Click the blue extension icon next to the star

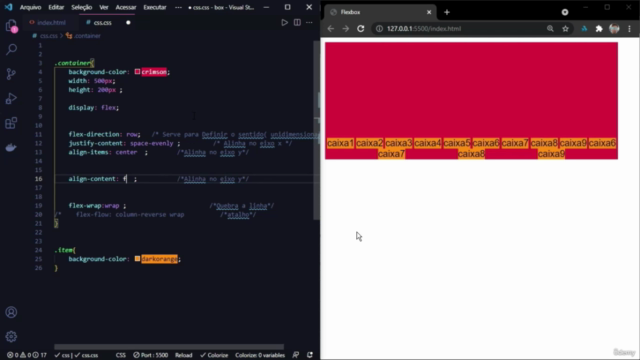tap(584, 29)
